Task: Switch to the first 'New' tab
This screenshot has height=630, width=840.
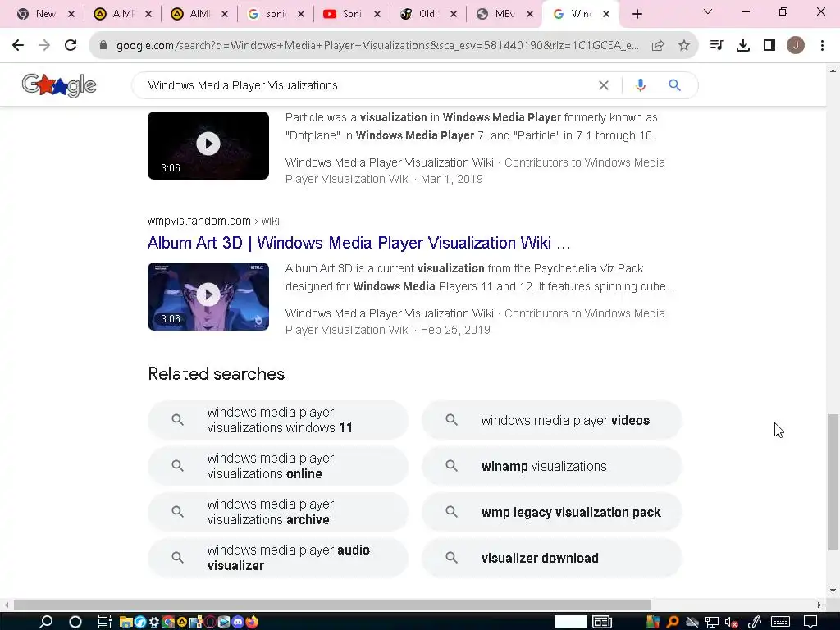Action: pos(45,15)
